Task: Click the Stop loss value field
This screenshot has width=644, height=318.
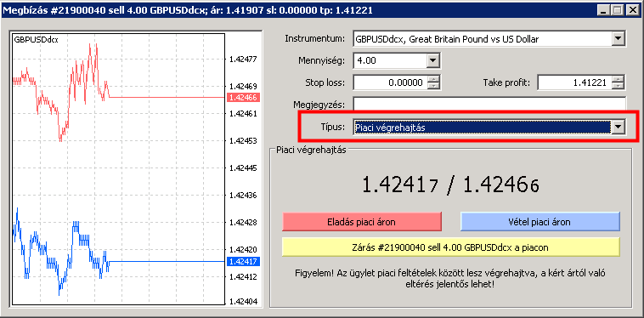Action: tap(390, 82)
